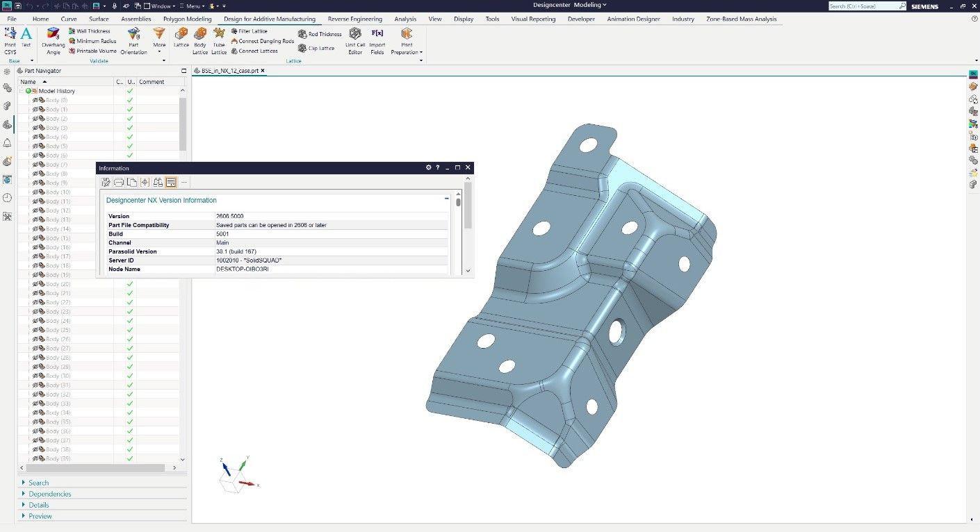Screen dimensions: 980x532
Task: Open the Wall Thickness validation
Action: (90, 31)
